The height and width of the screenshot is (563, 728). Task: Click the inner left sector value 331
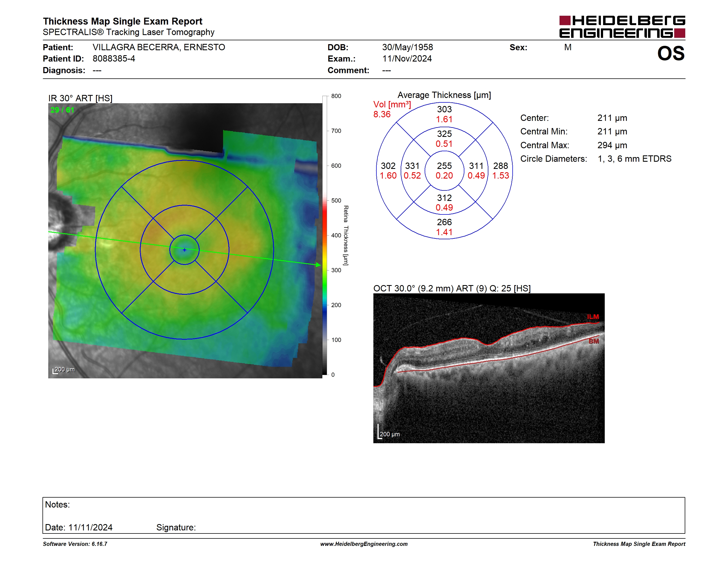click(x=412, y=166)
